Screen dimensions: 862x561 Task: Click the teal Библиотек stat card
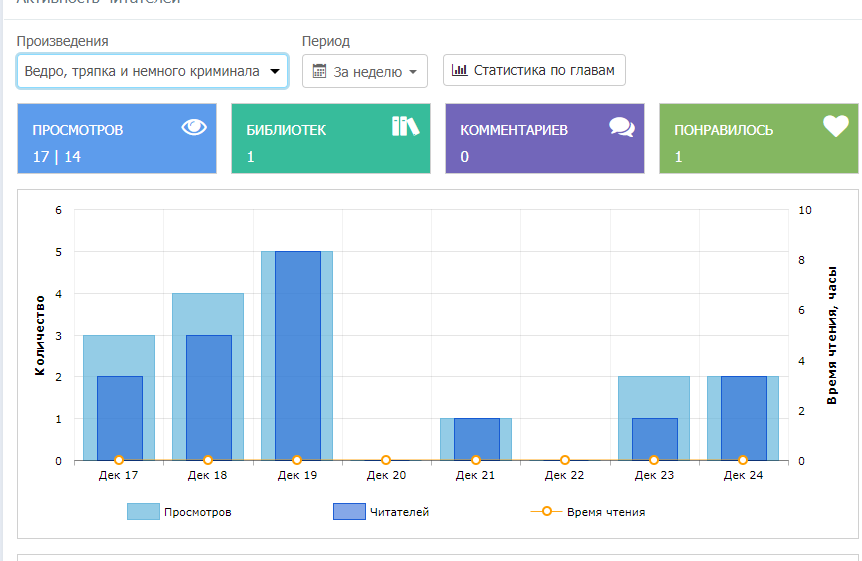click(x=330, y=139)
